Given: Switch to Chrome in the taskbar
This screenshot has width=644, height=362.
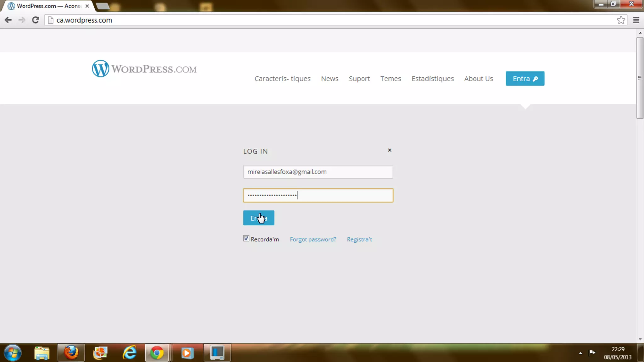Looking at the screenshot, I should [x=157, y=353].
